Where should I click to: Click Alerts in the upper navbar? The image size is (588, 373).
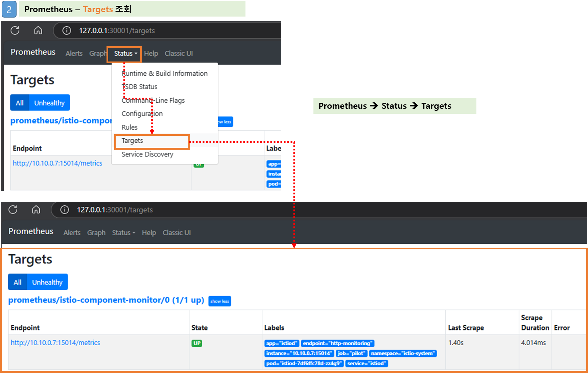pyautogui.click(x=74, y=53)
